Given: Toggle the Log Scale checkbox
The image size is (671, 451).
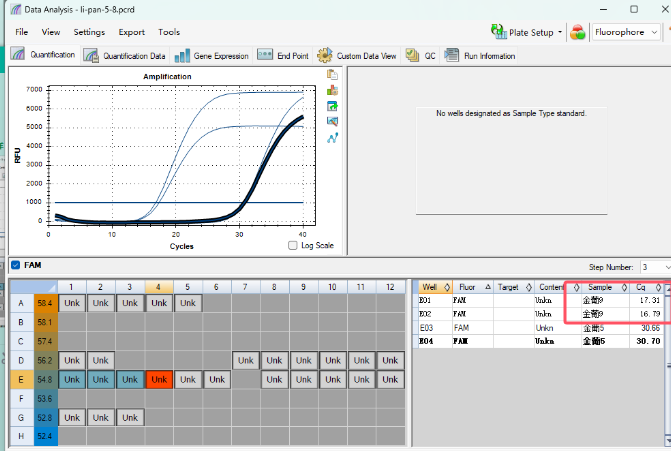Looking at the screenshot, I should (x=293, y=246).
